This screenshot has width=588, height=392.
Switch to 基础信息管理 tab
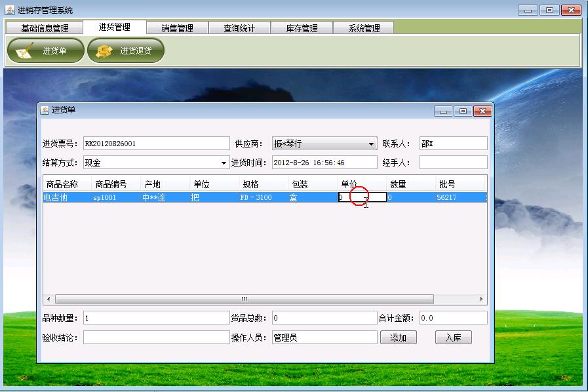coord(45,28)
